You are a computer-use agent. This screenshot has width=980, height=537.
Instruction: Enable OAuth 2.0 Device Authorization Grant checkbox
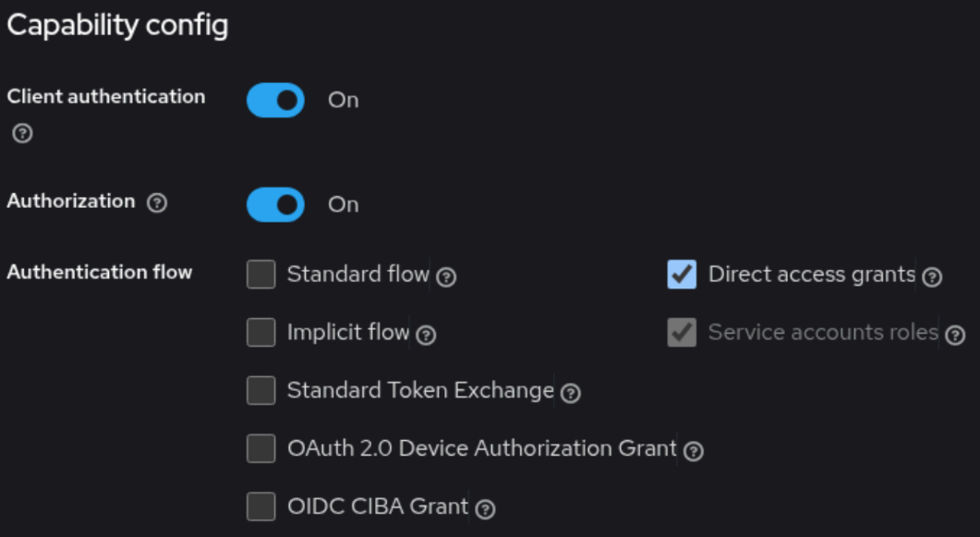coord(261,448)
